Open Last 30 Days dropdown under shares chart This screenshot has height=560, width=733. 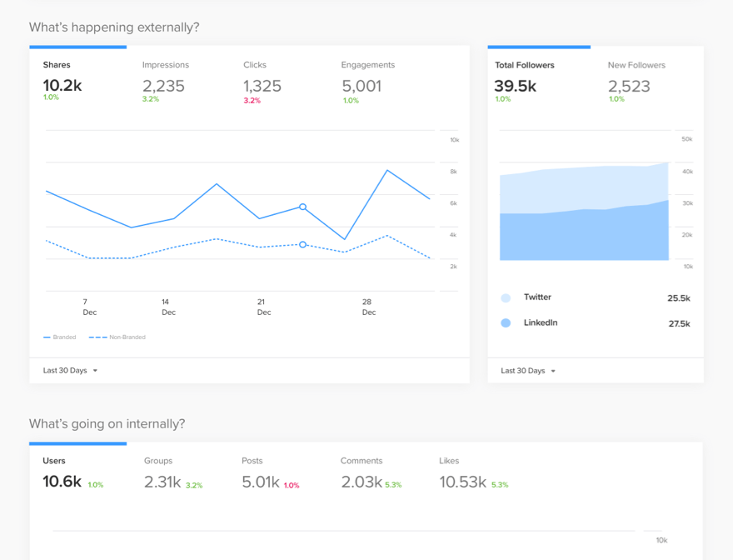click(71, 371)
